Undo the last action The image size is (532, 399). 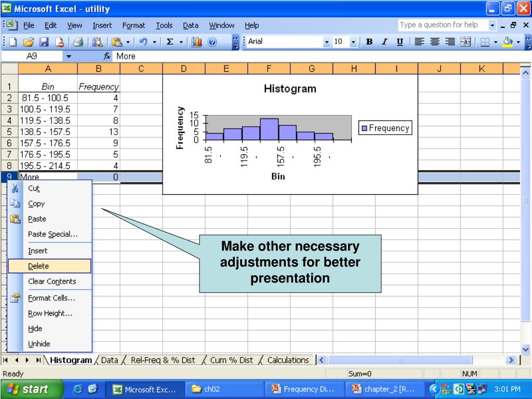click(143, 42)
